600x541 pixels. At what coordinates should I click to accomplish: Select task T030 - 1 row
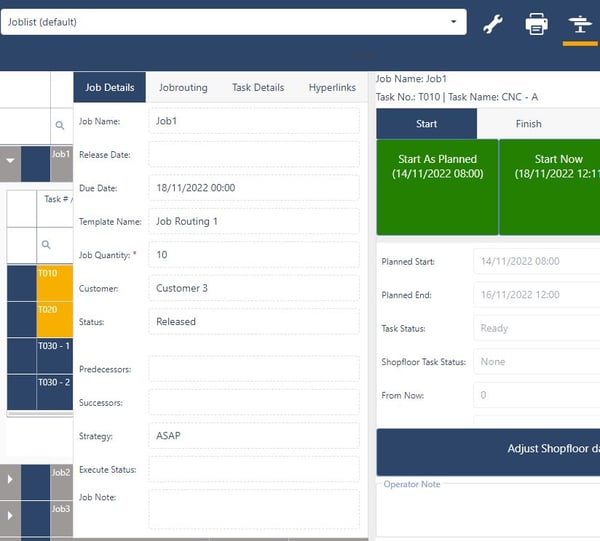[54, 355]
